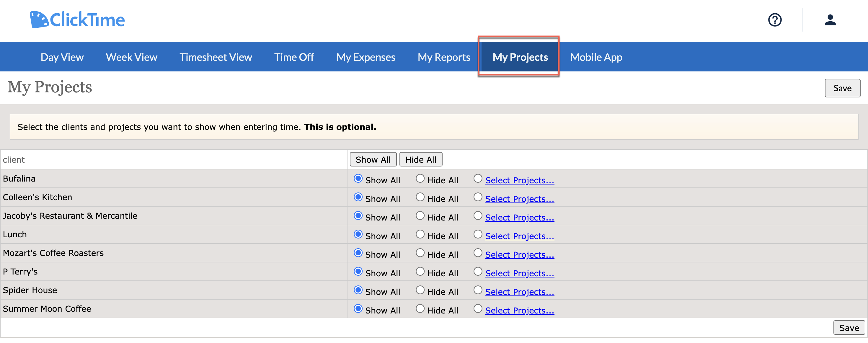Select Show All for Colleen's Kitchen

(358, 197)
